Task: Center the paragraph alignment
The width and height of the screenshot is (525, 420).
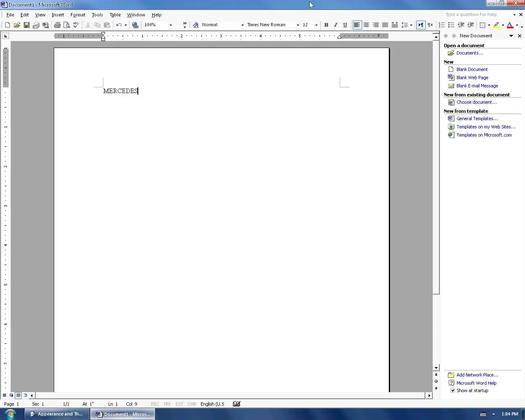Action: coord(366,25)
